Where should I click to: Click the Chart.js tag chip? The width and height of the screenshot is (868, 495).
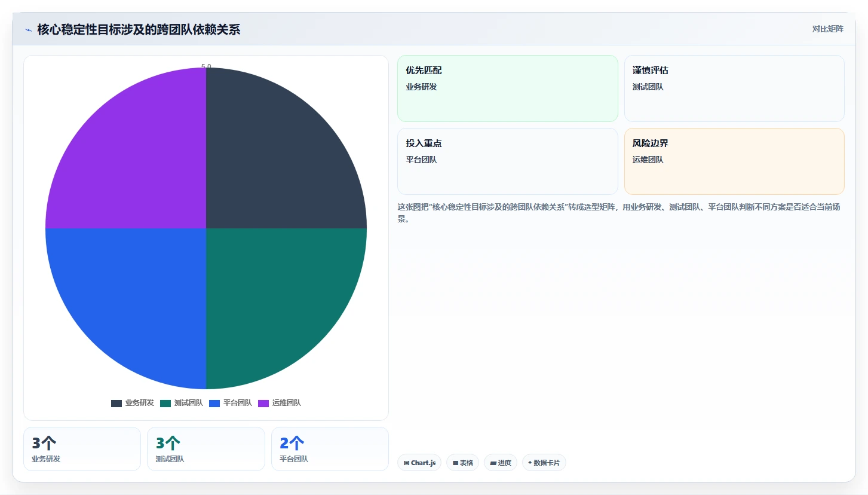[x=419, y=463]
